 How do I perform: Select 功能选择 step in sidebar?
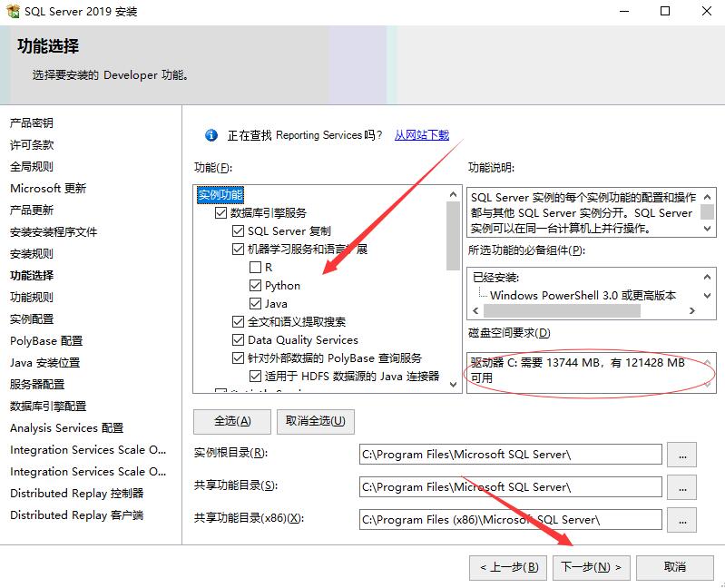click(32, 276)
